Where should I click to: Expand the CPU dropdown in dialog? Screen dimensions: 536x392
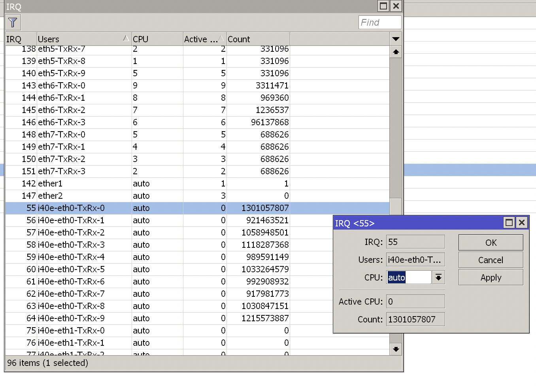438,277
